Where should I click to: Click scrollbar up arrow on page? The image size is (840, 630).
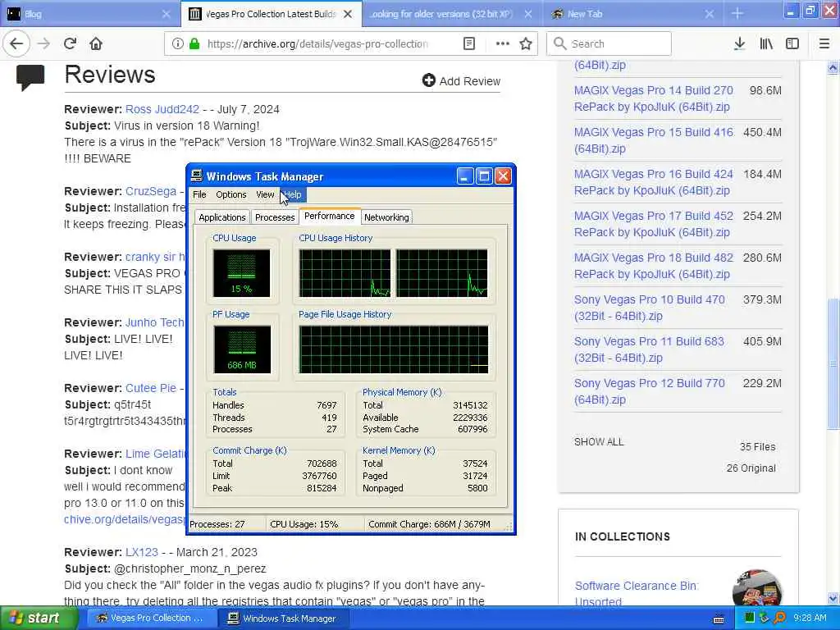click(x=833, y=67)
